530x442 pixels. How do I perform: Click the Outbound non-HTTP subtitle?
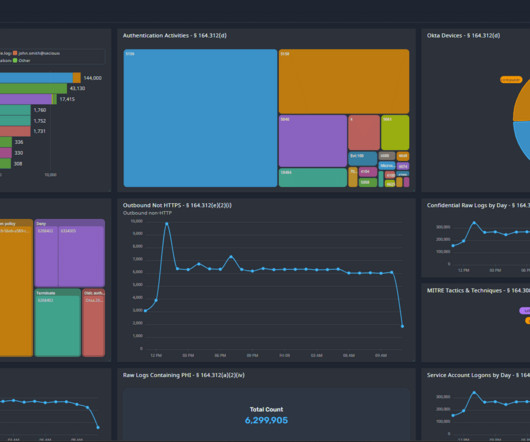tap(147, 213)
